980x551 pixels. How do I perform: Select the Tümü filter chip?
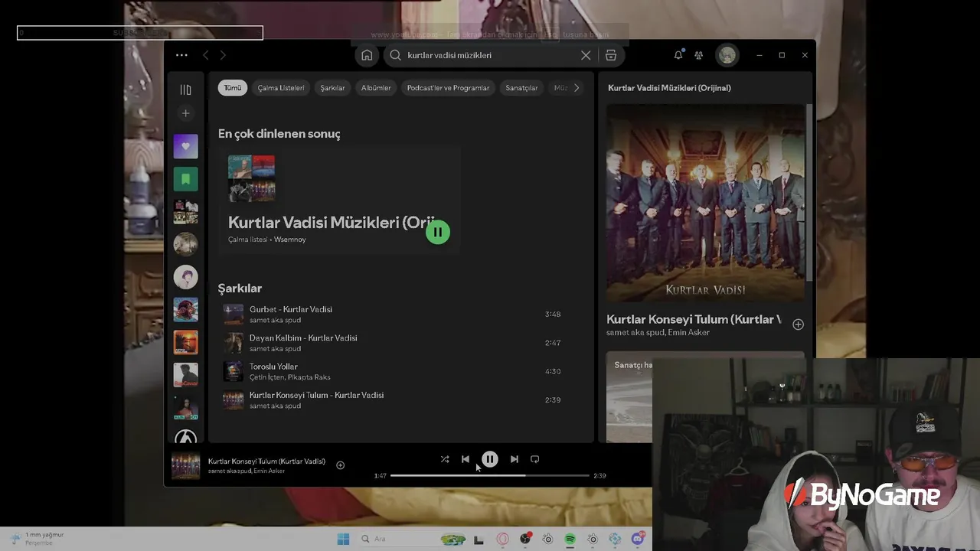(232, 87)
